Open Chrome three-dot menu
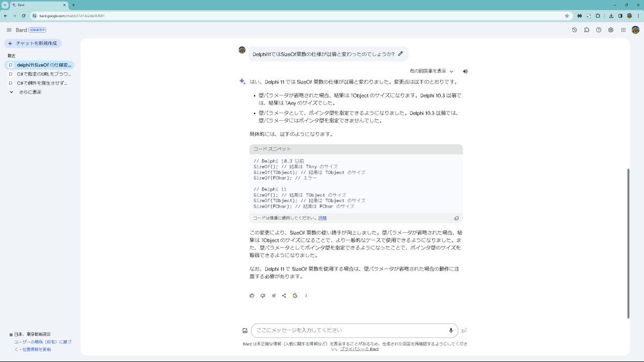 pyautogui.click(x=639, y=16)
